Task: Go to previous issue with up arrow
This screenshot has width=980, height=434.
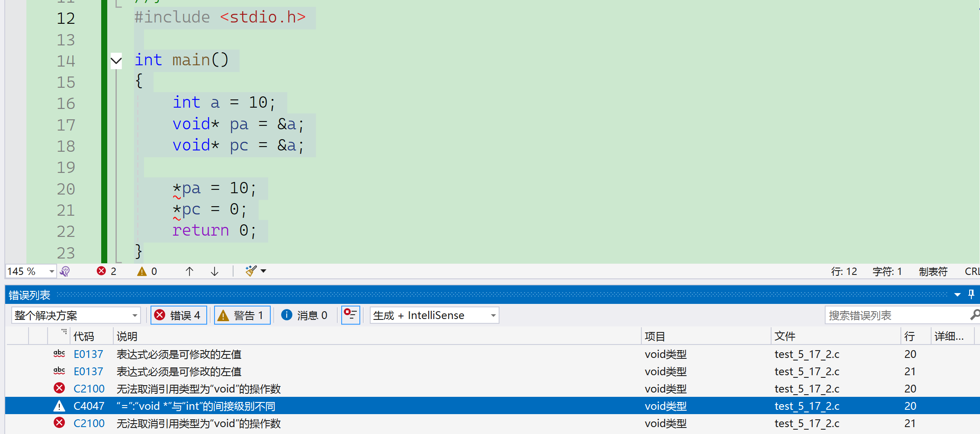Action: click(x=189, y=271)
